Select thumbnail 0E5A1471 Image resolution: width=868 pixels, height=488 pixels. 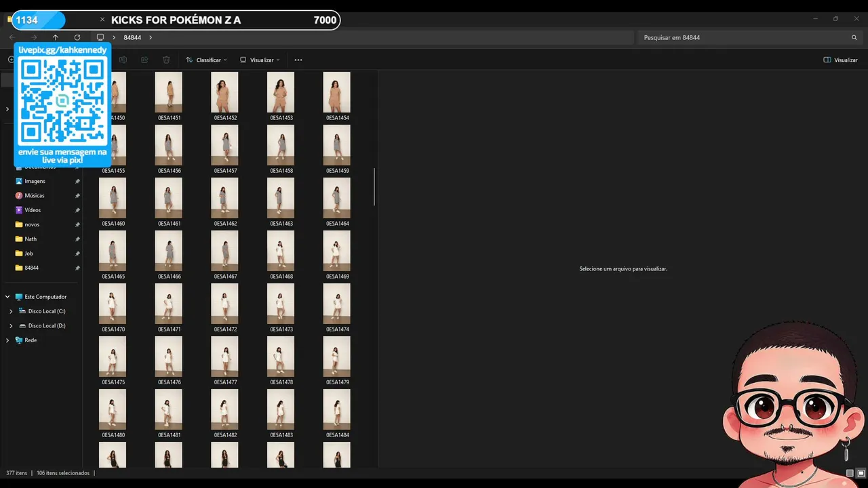tap(169, 304)
